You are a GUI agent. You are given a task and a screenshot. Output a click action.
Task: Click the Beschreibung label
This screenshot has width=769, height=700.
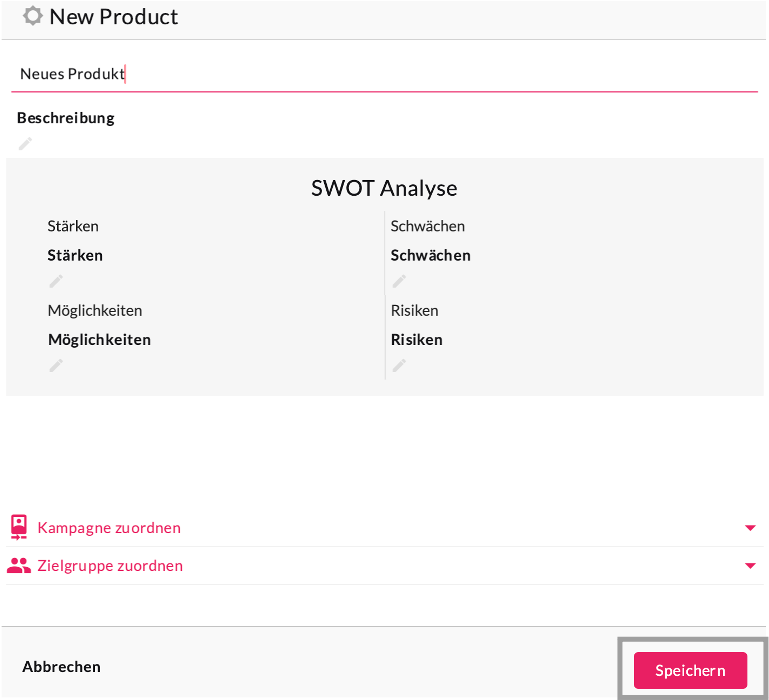pyautogui.click(x=65, y=118)
